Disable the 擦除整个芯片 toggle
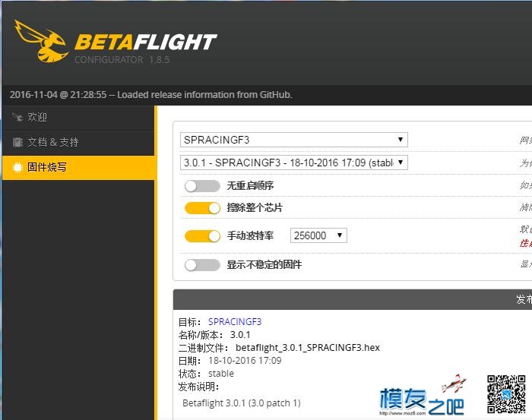Viewport: 532px width, 420px height. coord(202,208)
